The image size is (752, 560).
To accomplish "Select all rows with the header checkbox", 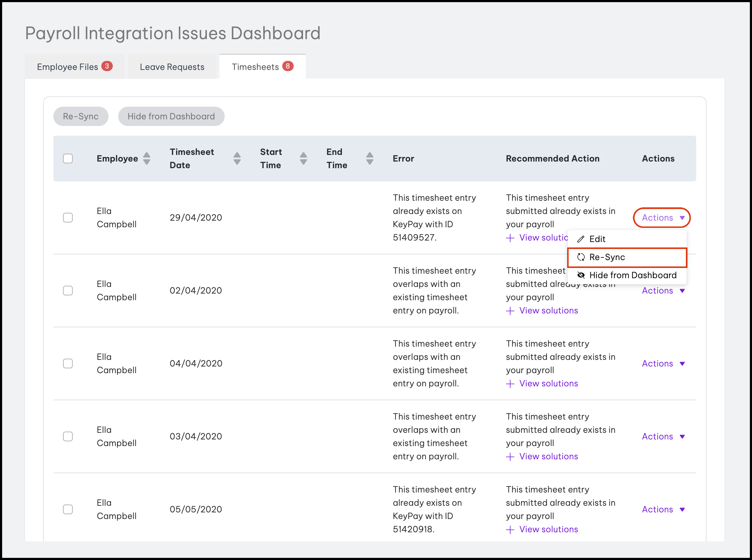I will (x=68, y=158).
